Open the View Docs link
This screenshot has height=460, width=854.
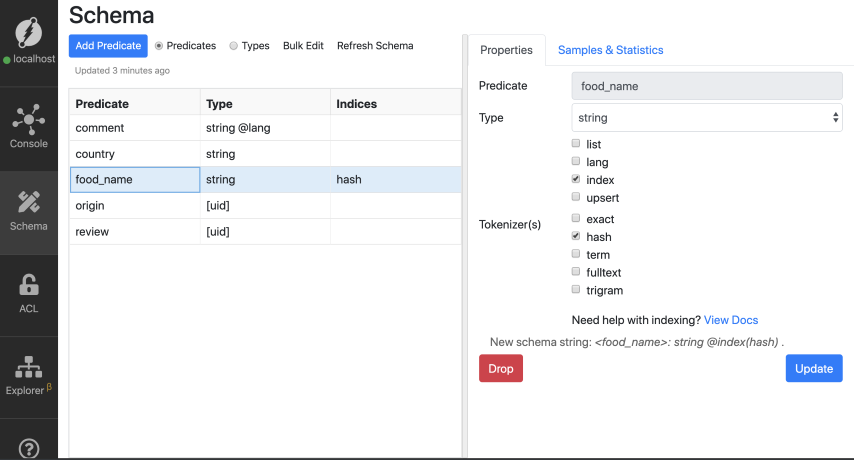tap(730, 320)
